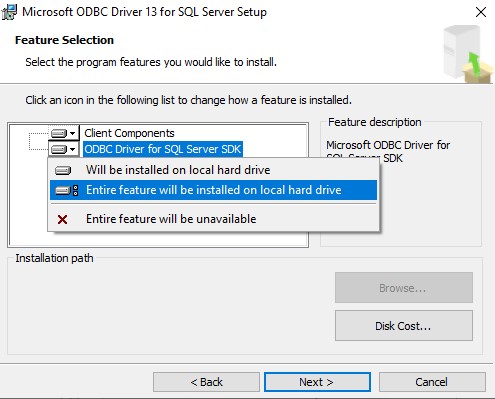This screenshot has width=495, height=399.
Task: Open dropdown arrow next to Client Components
Action: point(73,133)
